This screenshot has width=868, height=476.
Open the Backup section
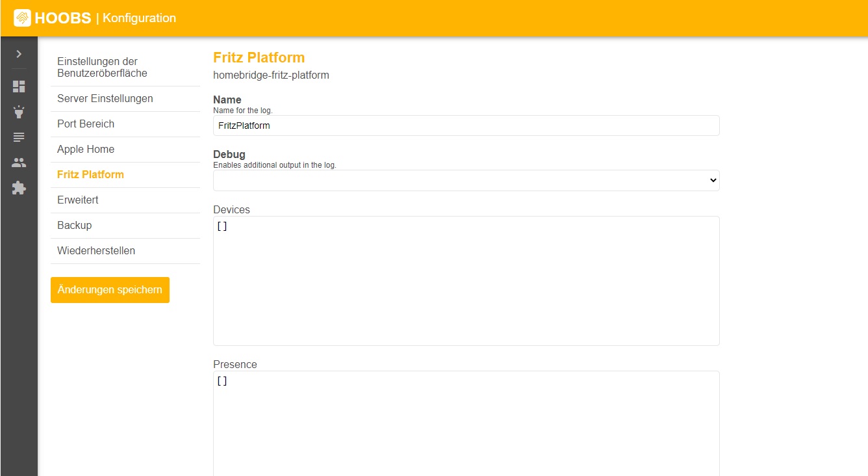pyautogui.click(x=75, y=226)
